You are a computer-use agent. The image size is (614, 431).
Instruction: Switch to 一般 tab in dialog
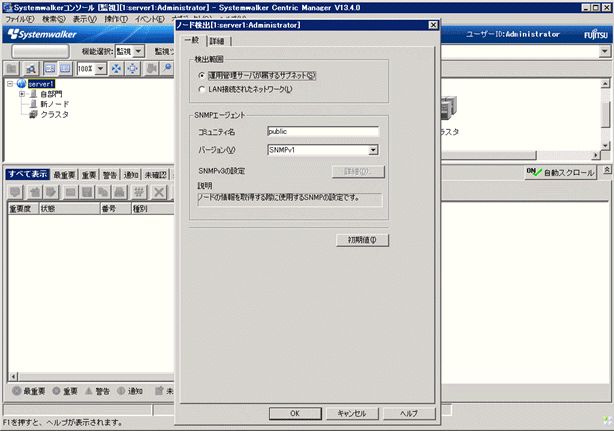click(192, 40)
